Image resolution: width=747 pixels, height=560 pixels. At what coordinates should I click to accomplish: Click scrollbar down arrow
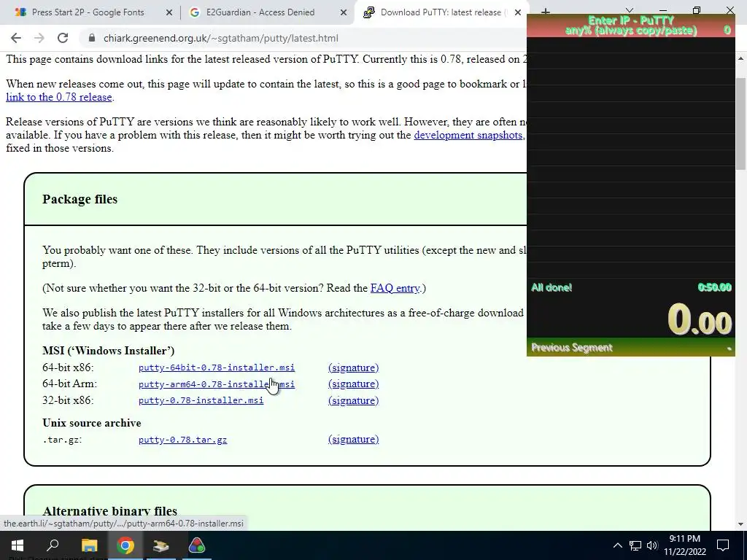pos(741,524)
